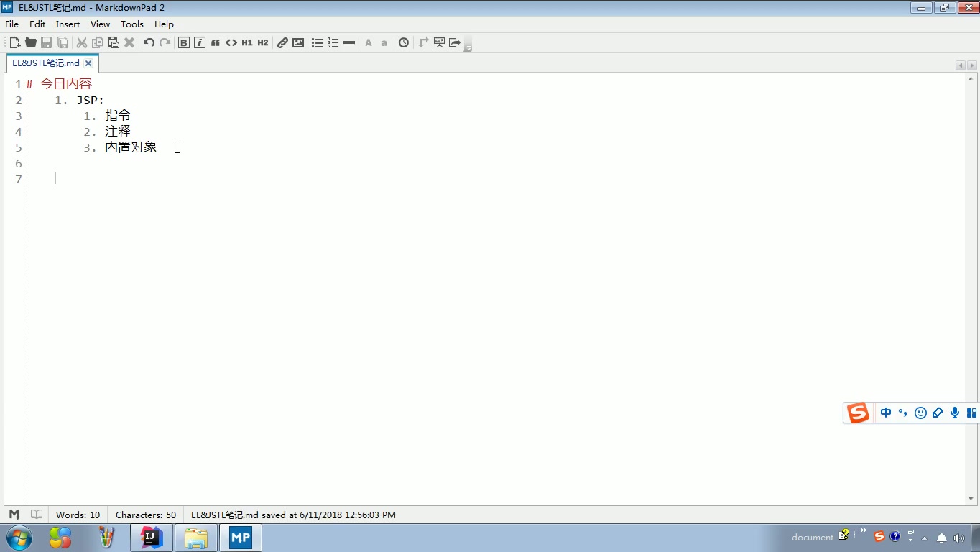Apply Heading 2 with H2 button
Screen dimensions: 980x552
point(263,43)
